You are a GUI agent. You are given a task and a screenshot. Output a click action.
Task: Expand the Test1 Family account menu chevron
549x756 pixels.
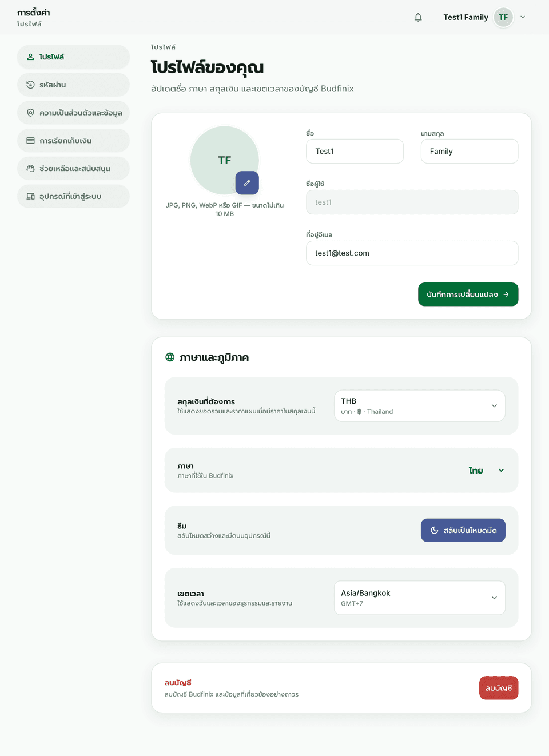(523, 17)
